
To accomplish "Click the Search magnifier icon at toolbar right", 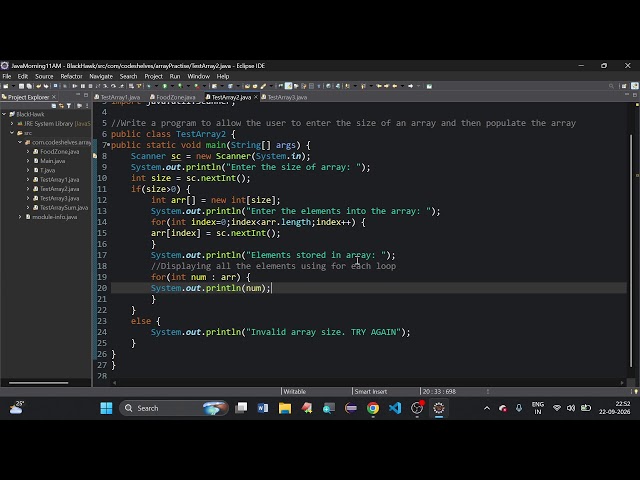I will point(611,86).
